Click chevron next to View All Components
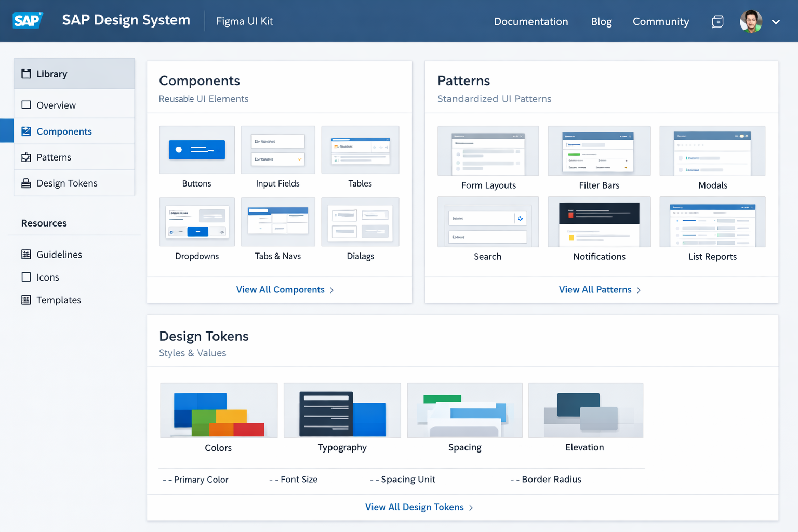798x532 pixels. pyautogui.click(x=332, y=290)
